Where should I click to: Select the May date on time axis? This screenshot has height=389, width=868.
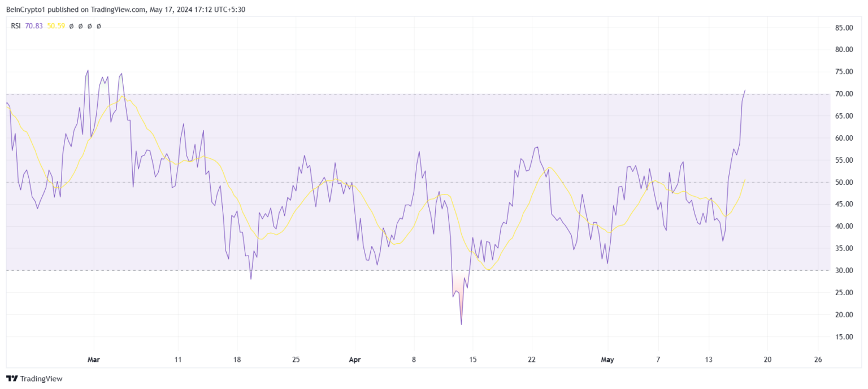coord(607,359)
